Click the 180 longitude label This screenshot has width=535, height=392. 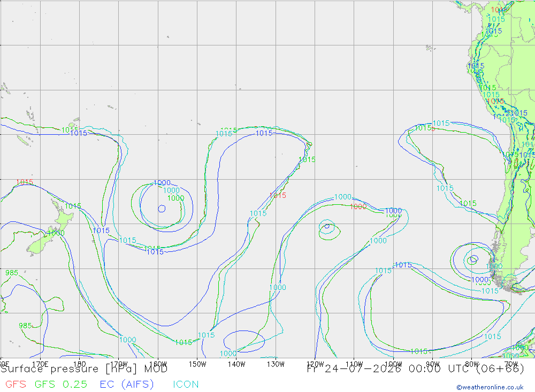80,364
